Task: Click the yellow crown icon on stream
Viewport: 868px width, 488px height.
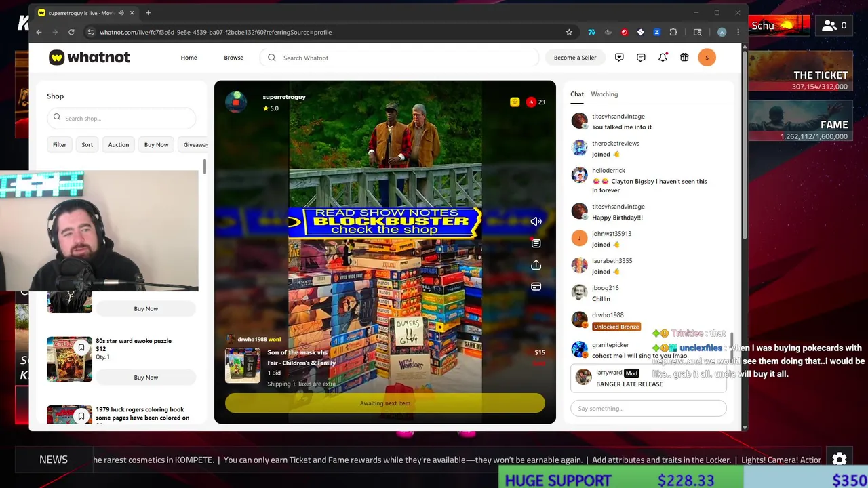Action: click(515, 102)
